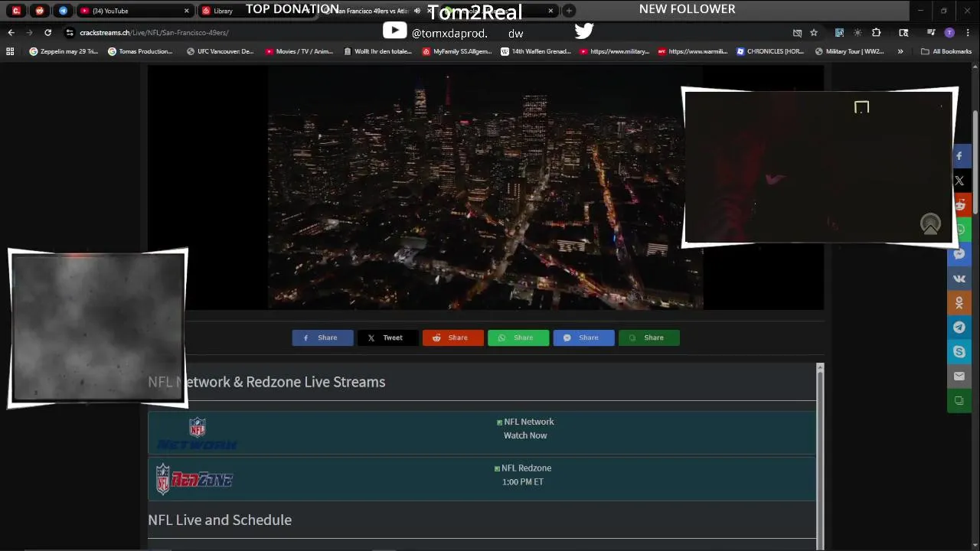Open a new browser tab

(569, 11)
